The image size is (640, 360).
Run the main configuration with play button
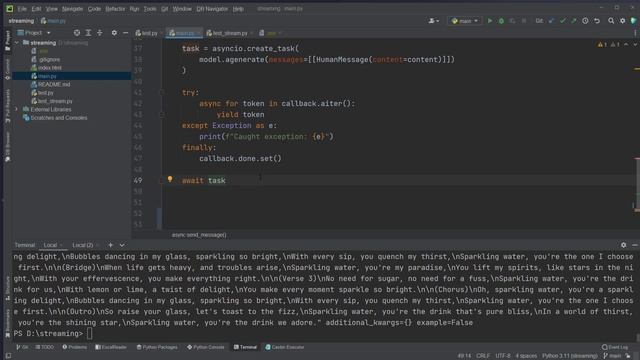pos(490,21)
